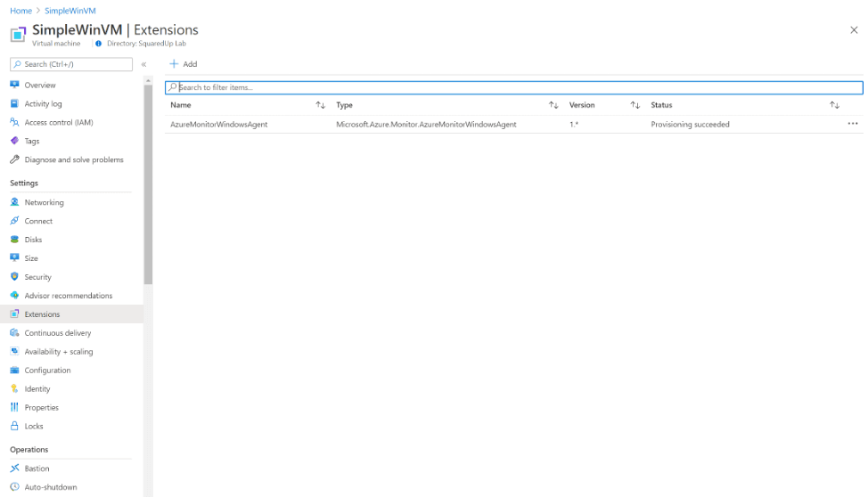Open Bastion via its icon
The image size is (868, 497).
coord(14,468)
